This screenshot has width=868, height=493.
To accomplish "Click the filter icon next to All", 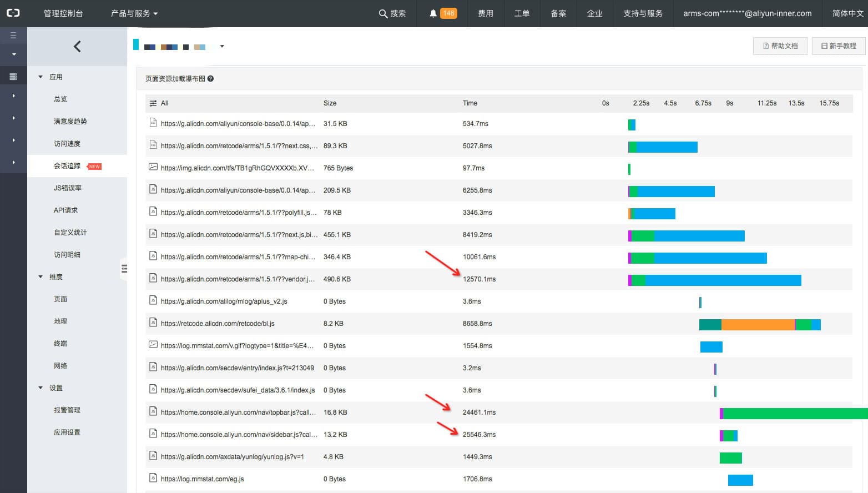I will 153,103.
